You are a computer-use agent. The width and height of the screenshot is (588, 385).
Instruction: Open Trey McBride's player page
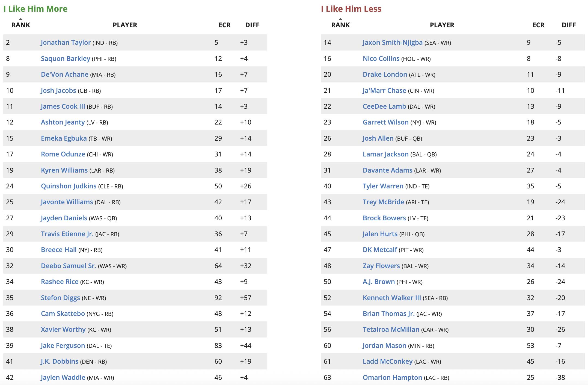(383, 202)
